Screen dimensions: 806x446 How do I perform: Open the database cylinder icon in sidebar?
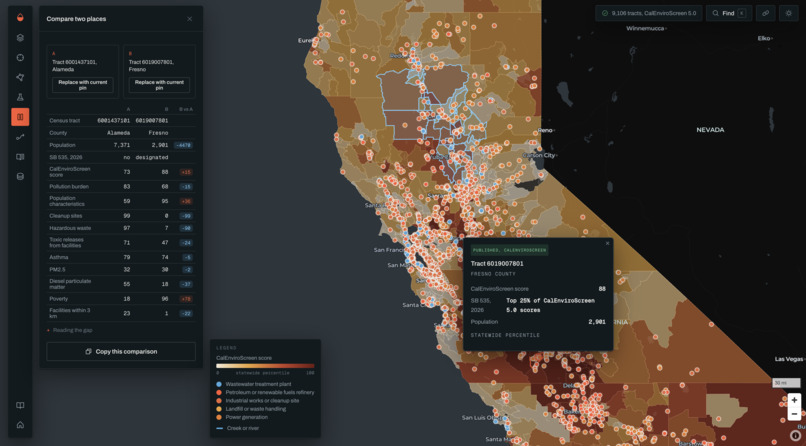(x=20, y=176)
